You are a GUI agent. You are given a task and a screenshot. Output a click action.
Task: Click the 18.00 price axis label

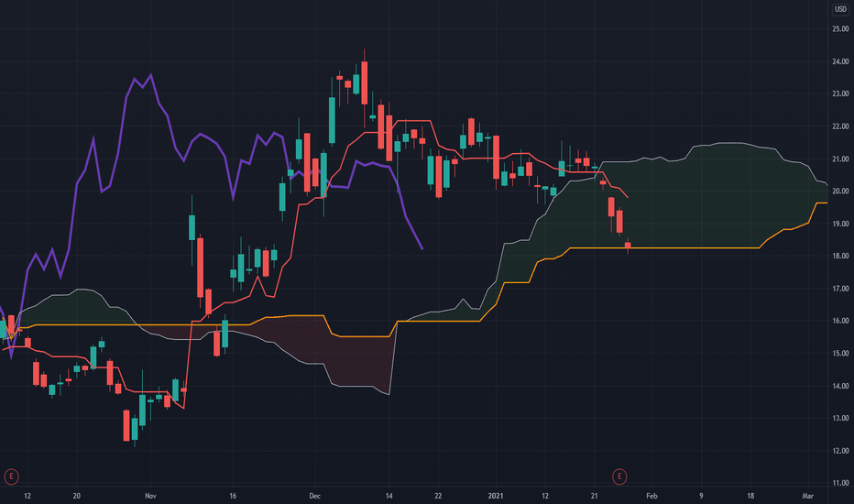tap(840, 256)
